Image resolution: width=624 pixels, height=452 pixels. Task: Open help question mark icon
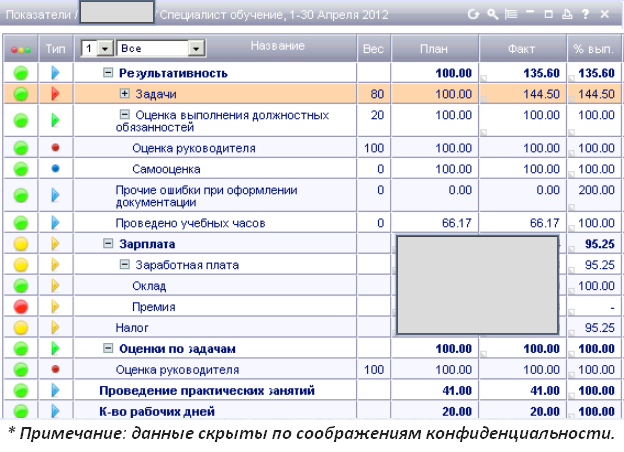(x=585, y=14)
